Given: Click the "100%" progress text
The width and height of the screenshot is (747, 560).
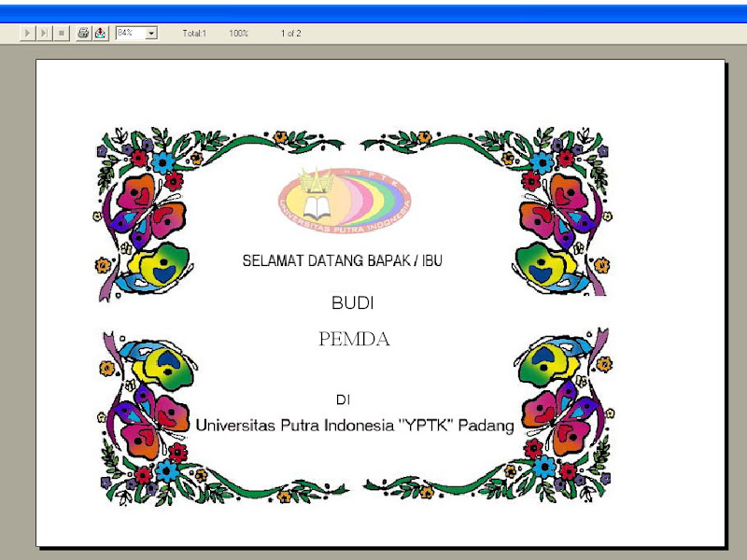Looking at the screenshot, I should [239, 34].
